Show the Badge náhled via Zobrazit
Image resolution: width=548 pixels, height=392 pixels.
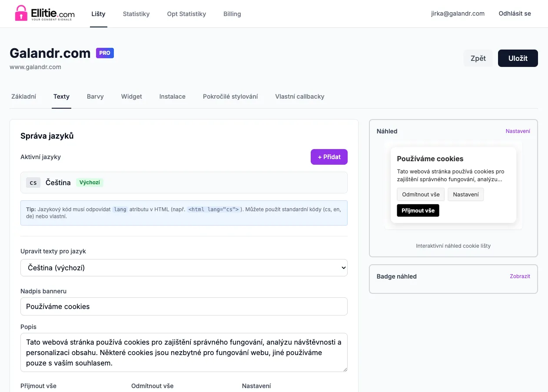[520, 276]
